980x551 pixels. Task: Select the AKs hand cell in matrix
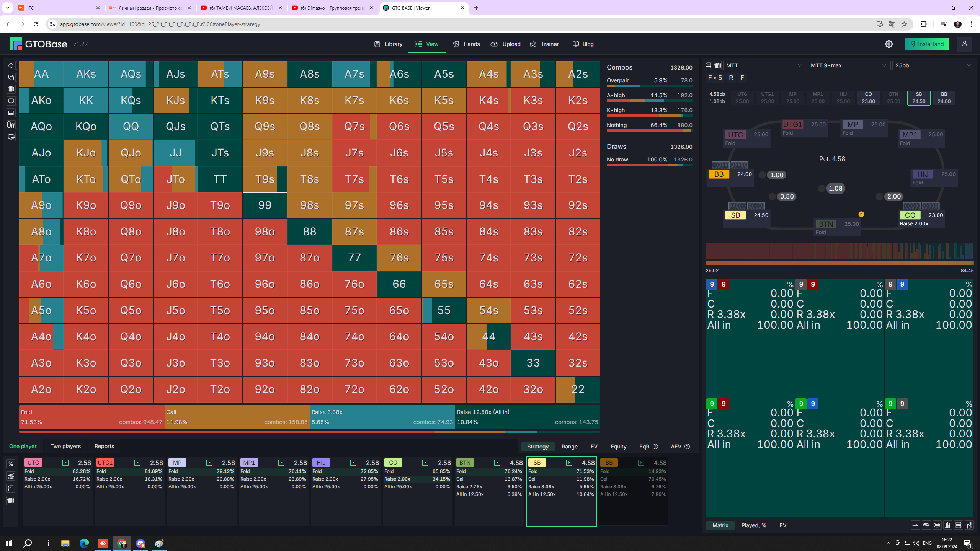(86, 74)
